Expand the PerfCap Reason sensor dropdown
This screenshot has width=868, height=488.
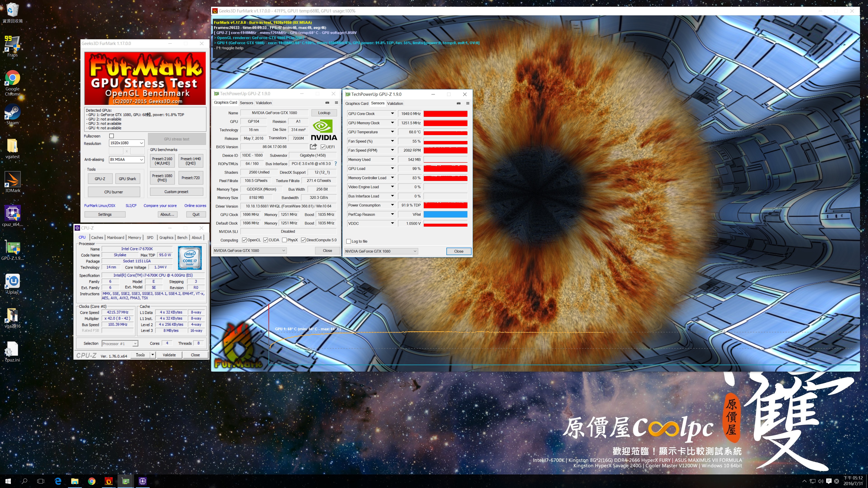(392, 214)
